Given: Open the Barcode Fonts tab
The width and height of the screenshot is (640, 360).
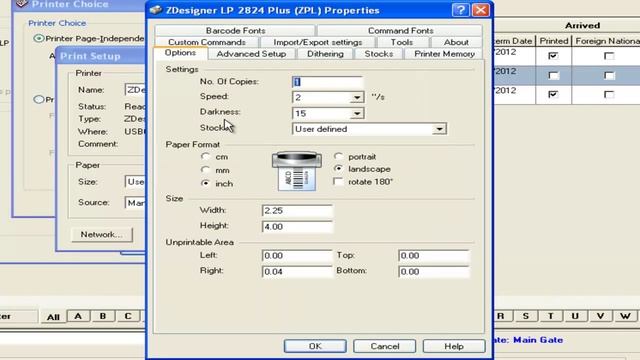Looking at the screenshot, I should coord(235,31).
